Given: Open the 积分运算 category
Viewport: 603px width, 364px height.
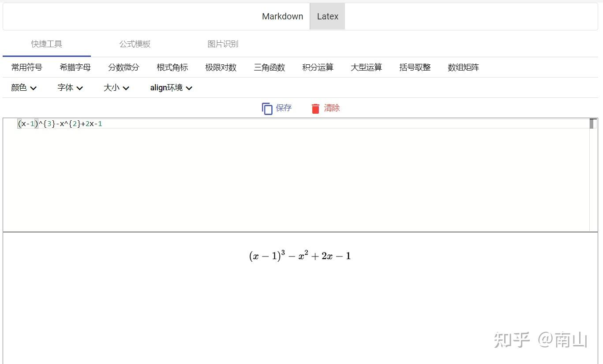Looking at the screenshot, I should click(318, 67).
